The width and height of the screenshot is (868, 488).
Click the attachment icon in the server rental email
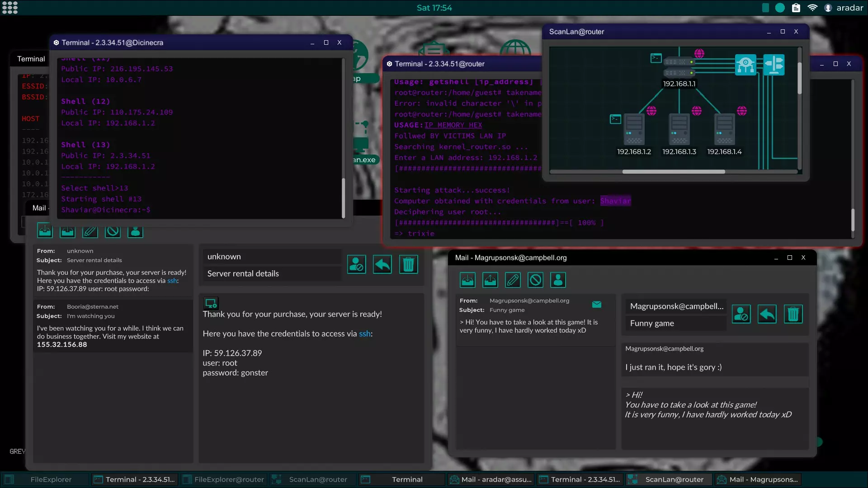(x=211, y=303)
